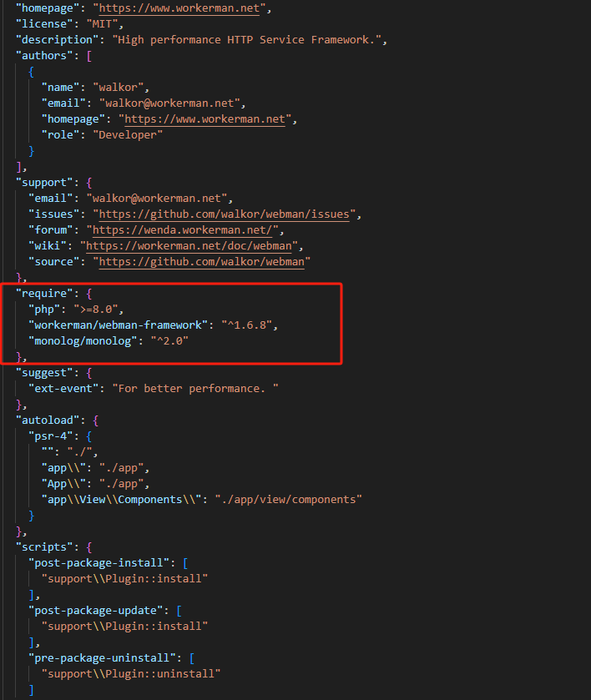Select the "Developer" role value
Viewport: 591px width, 700px height.
coord(128,135)
